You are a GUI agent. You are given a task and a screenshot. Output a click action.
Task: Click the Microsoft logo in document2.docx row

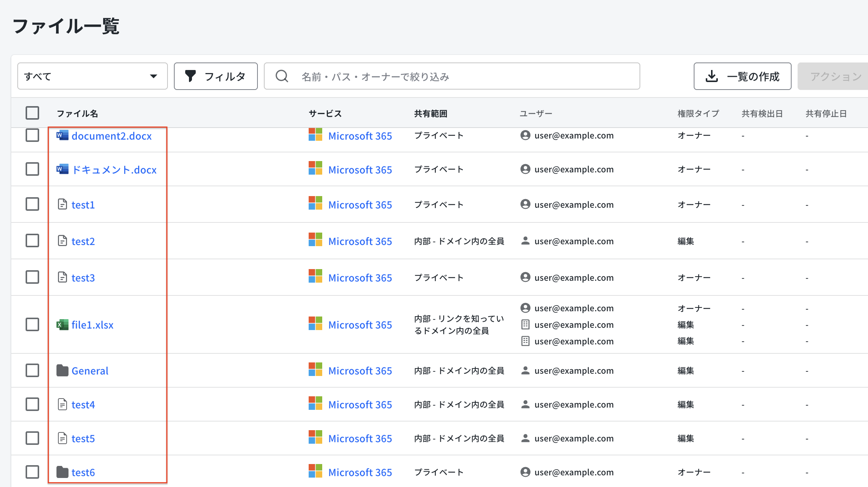pyautogui.click(x=315, y=135)
